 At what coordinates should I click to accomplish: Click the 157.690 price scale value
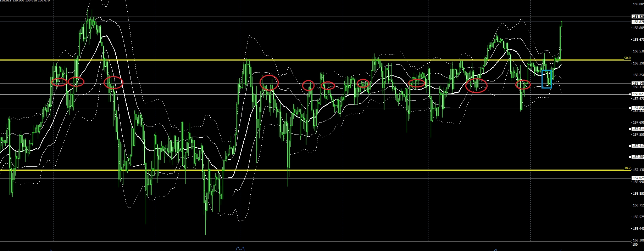(638, 122)
